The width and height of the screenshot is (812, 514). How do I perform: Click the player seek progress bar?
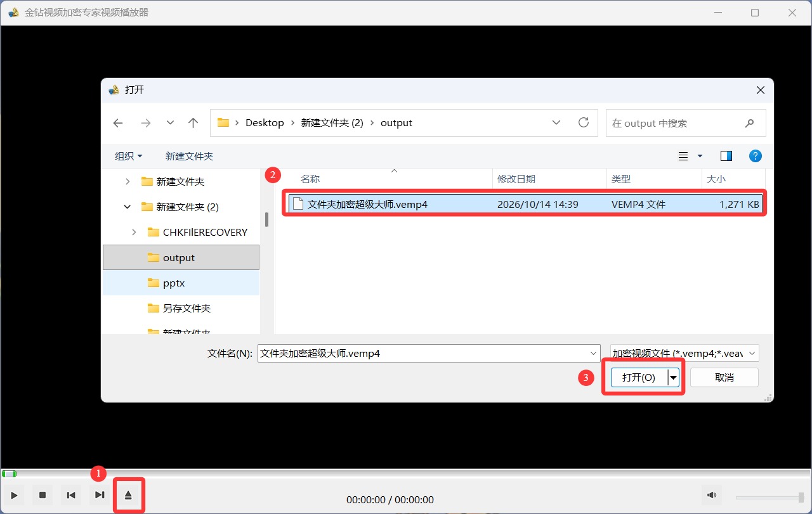pyautogui.click(x=406, y=473)
